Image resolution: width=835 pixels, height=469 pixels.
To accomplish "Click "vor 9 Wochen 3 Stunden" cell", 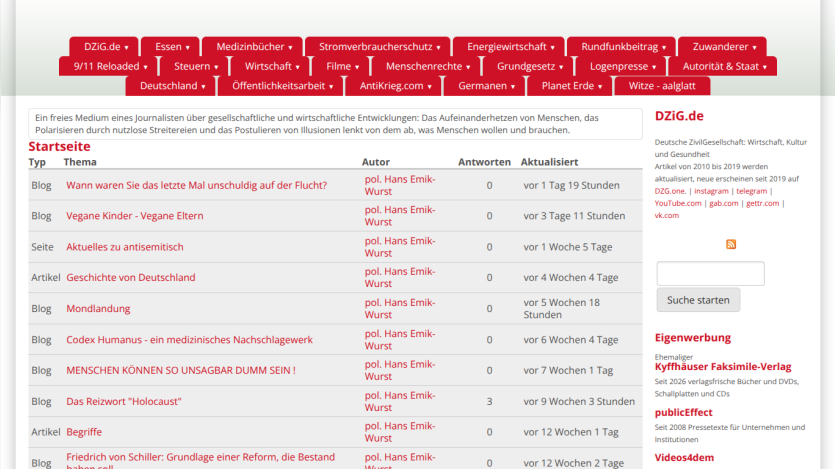I will click(579, 401).
